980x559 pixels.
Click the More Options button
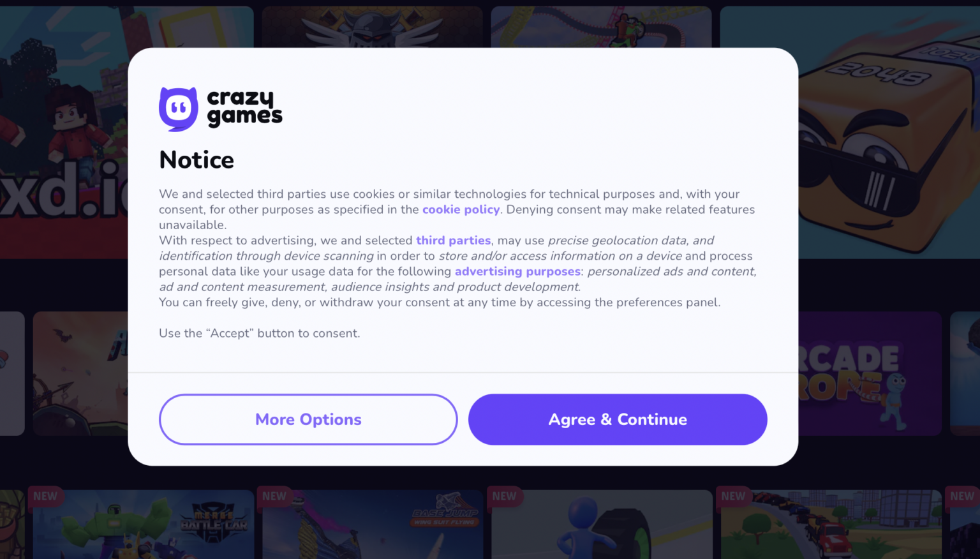coord(308,419)
